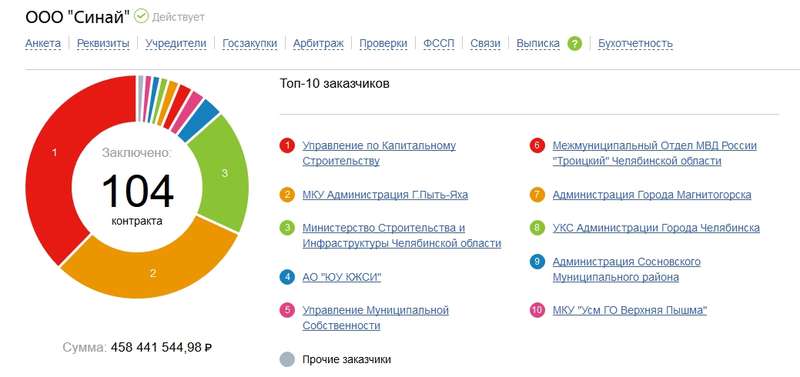Click orange number 7 legend badge

click(537, 195)
